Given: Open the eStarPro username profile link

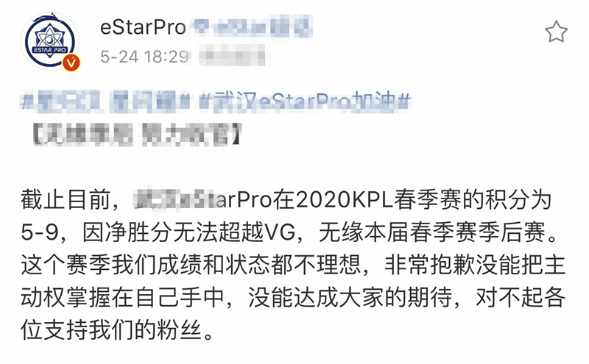Looking at the screenshot, I should (143, 28).
